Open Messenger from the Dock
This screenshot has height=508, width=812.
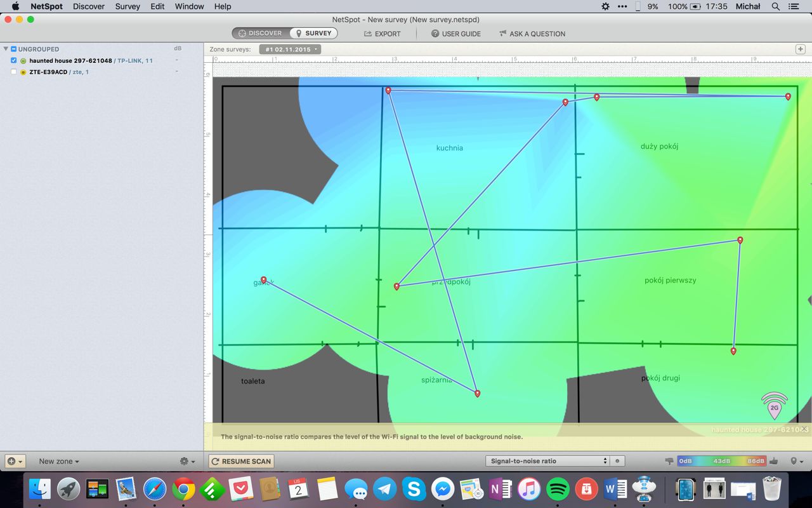(x=443, y=489)
